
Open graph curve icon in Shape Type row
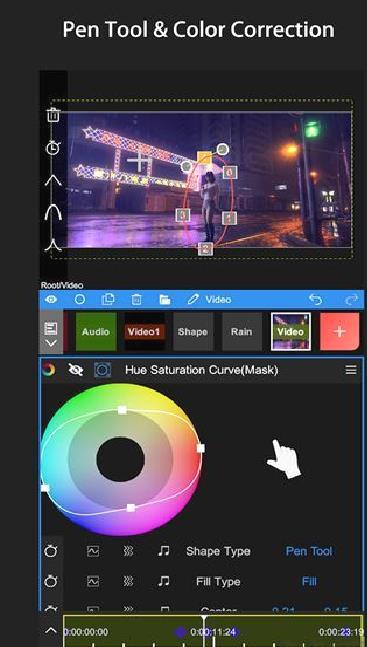93,551
